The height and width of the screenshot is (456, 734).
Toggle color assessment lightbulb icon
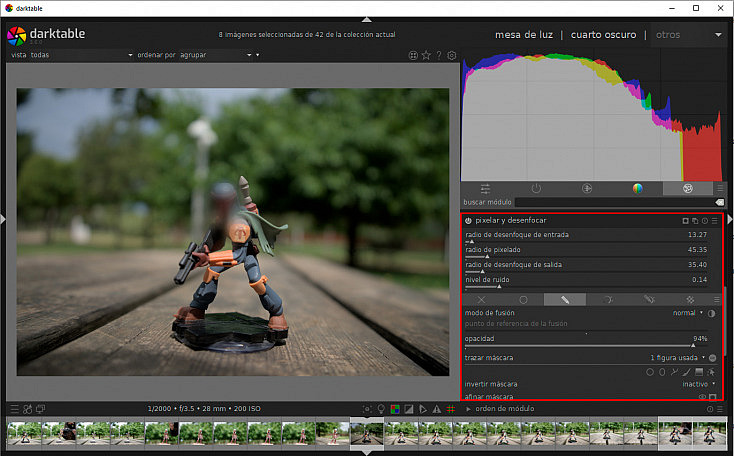click(x=381, y=409)
